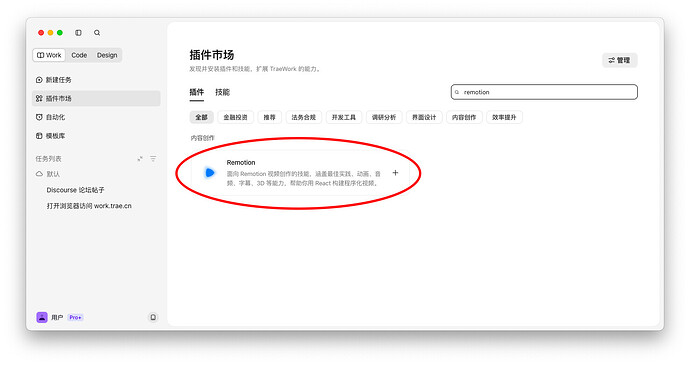Open 新建任务 in sidebar

(x=96, y=80)
